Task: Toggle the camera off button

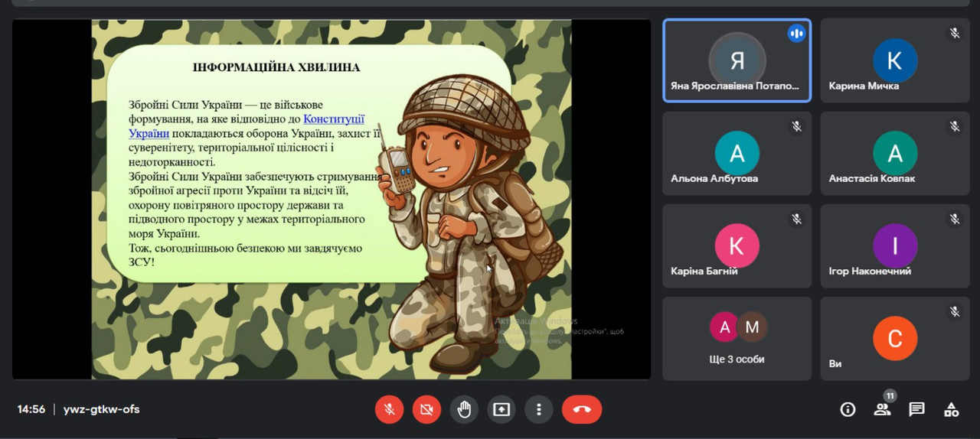Action: coord(426,410)
